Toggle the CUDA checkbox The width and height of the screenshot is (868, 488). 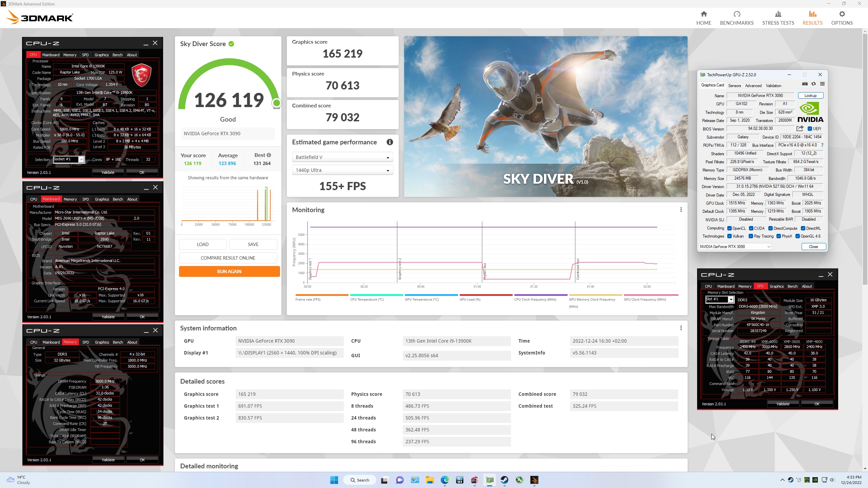point(751,228)
